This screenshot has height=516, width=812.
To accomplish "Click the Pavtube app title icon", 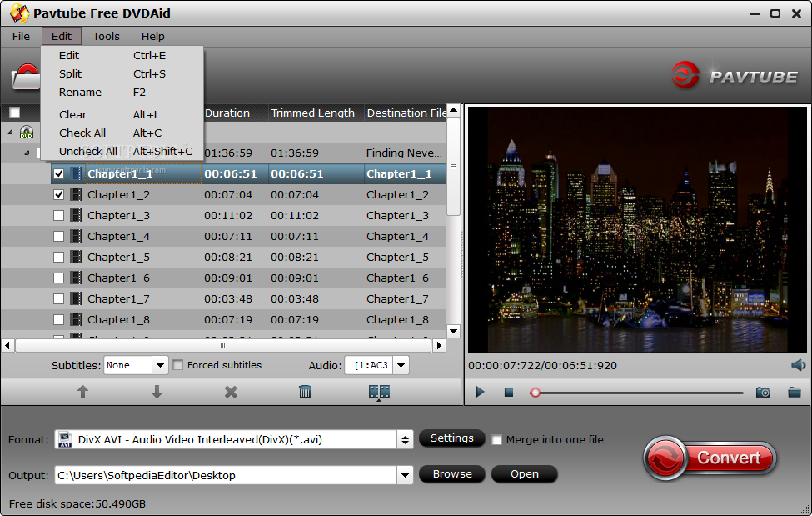I will [x=19, y=13].
